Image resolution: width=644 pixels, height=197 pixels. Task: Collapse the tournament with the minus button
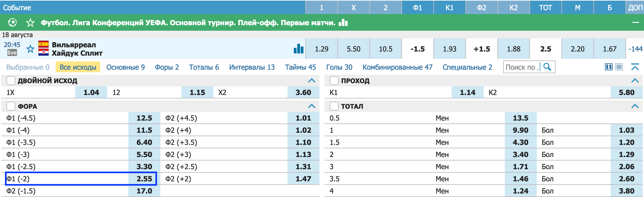pos(636,23)
